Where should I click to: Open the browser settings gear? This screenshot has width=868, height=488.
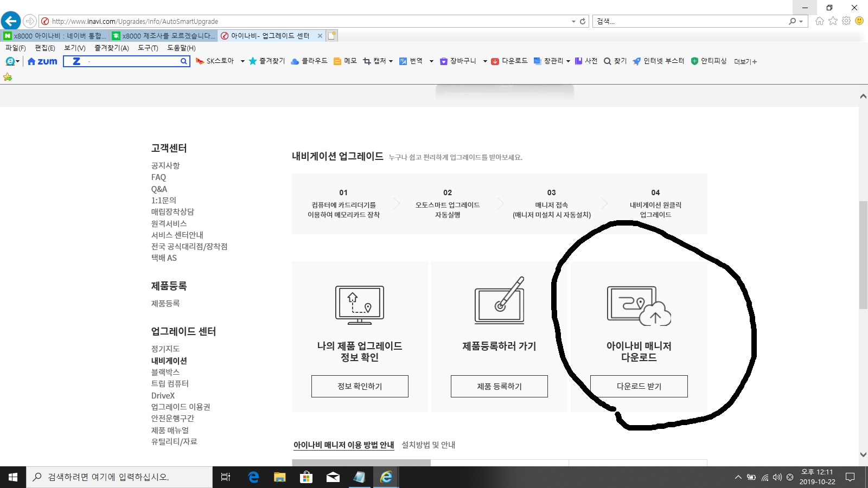846,21
